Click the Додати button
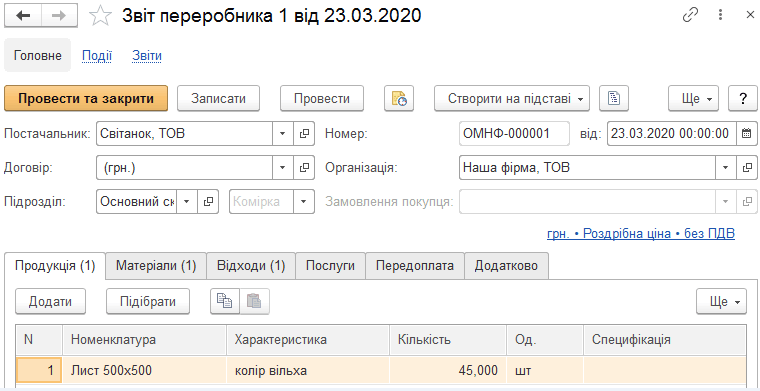The width and height of the screenshot is (760, 391). [x=50, y=301]
